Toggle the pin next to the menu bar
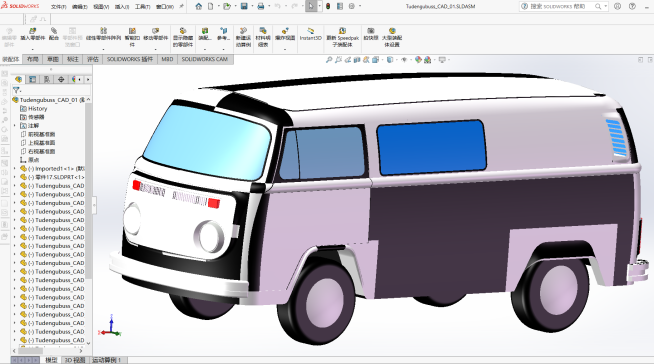Image resolution: width=654 pixels, height=364 pixels. tap(181, 6)
